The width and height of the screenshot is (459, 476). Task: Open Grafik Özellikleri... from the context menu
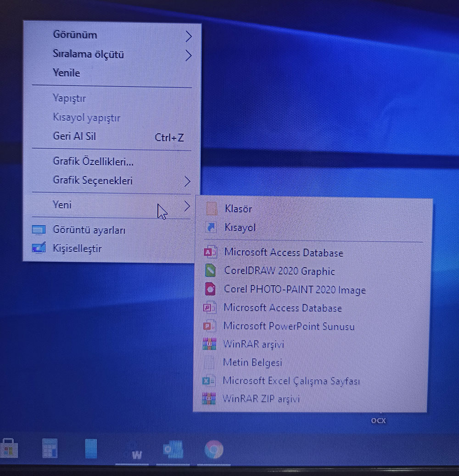pos(112,161)
